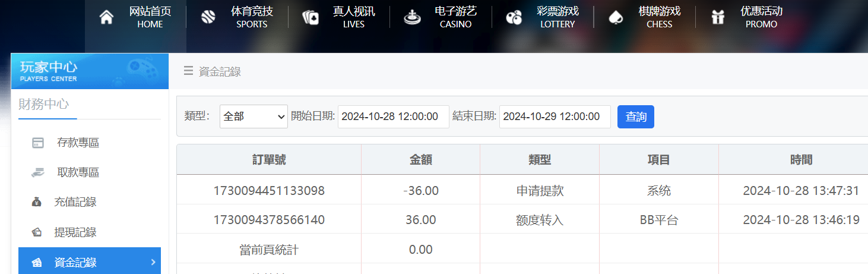Go to 提現記錄 in the sidebar
This screenshot has width=868, height=274.
[75, 232]
